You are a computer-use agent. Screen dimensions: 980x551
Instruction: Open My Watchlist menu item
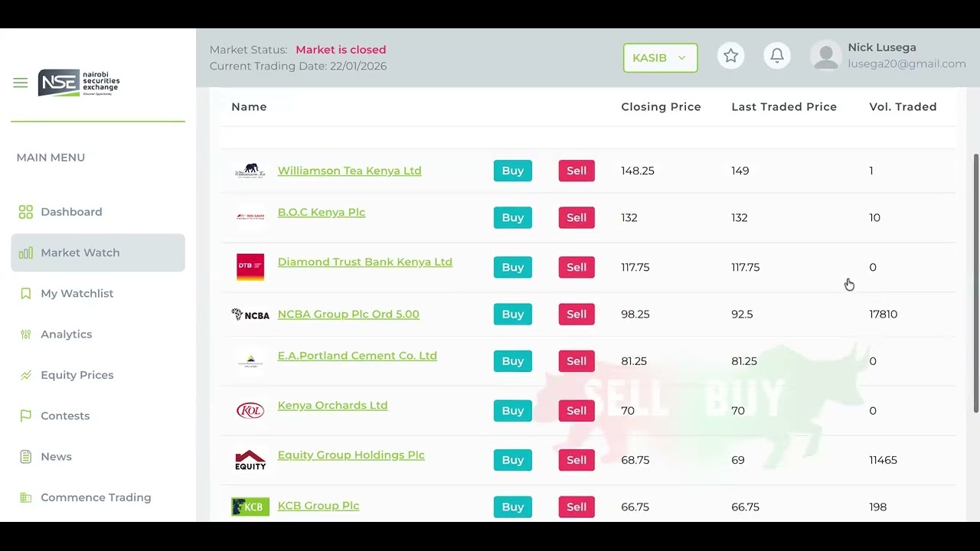coord(77,293)
